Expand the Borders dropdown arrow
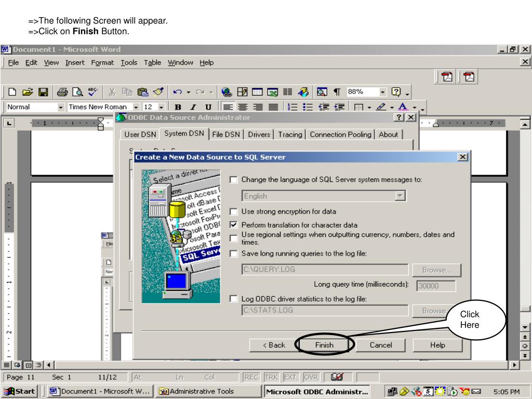Image resolution: width=532 pixels, height=399 pixels. pyautogui.click(x=369, y=107)
